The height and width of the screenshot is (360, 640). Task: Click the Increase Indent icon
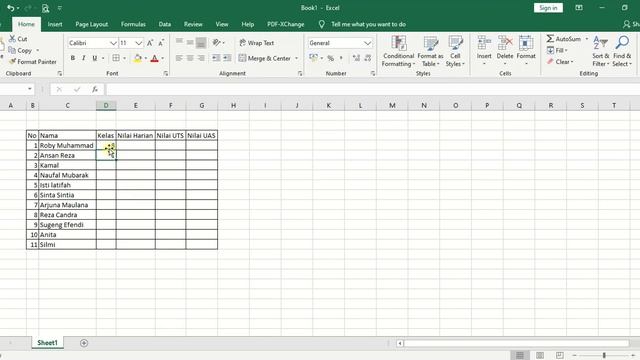click(x=227, y=58)
